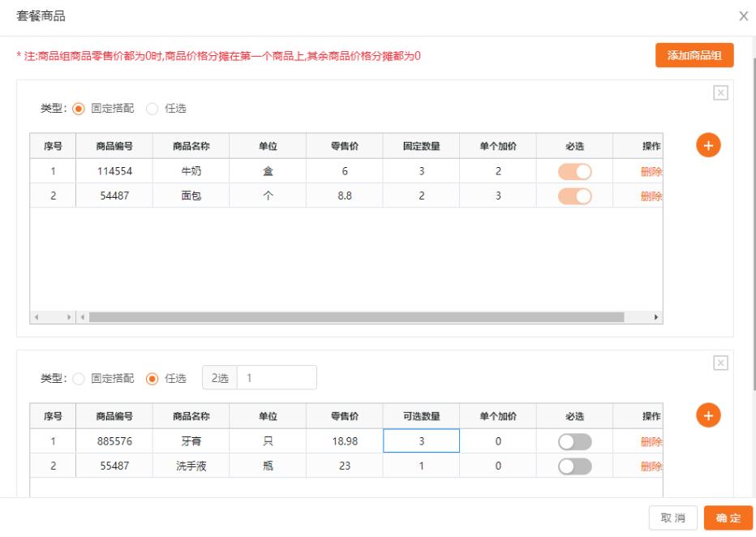Image resolution: width=756 pixels, height=537 pixels.
Task: Click the 固定数量 column header
Action: point(421,146)
